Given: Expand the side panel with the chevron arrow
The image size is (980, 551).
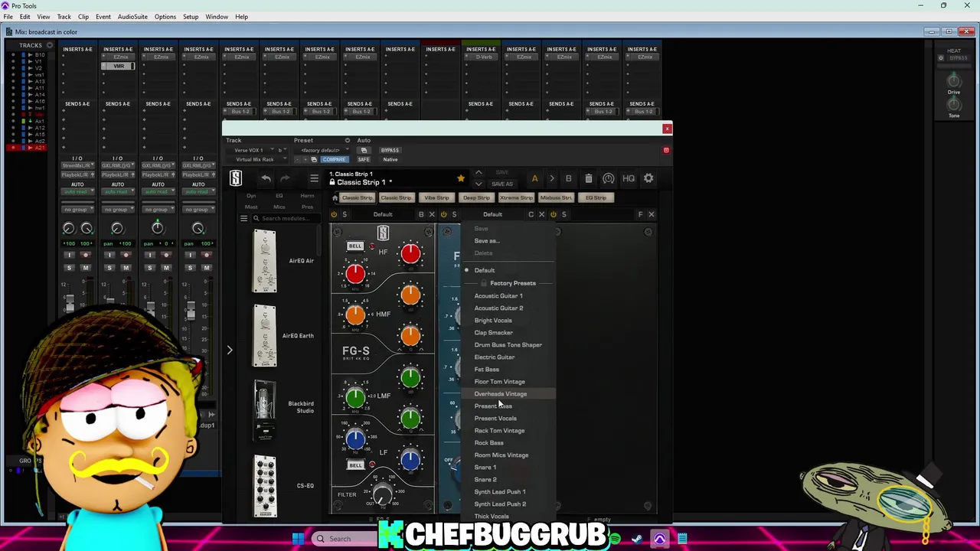Looking at the screenshot, I should pyautogui.click(x=229, y=350).
